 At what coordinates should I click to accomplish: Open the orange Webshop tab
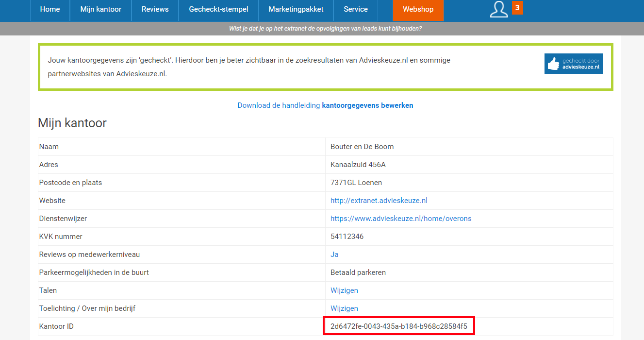tap(418, 10)
